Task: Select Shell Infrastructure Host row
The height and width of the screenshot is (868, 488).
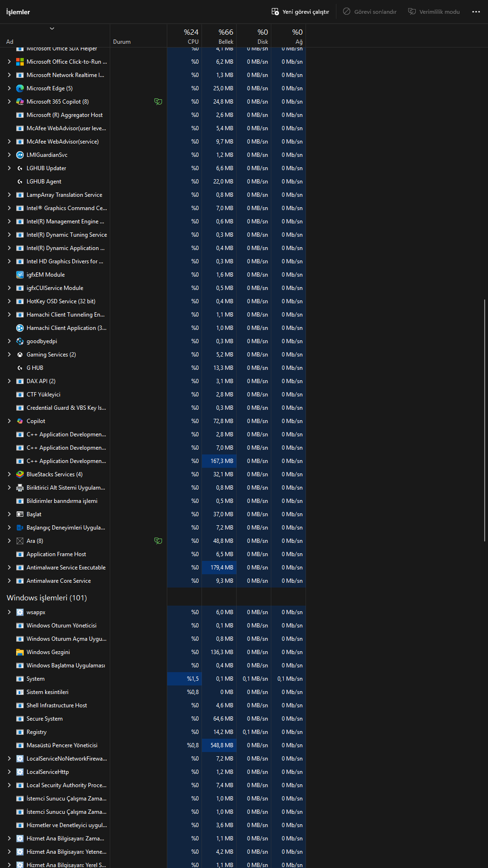Action: pyautogui.click(x=153, y=705)
